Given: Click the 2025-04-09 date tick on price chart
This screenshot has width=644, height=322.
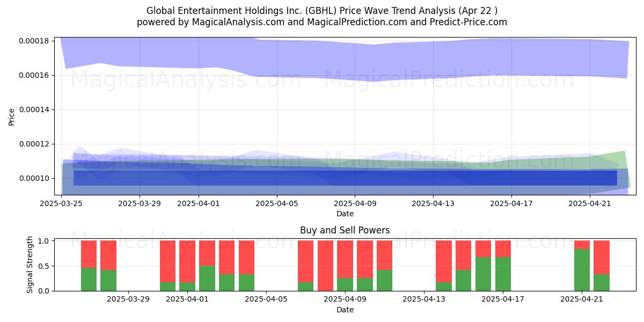Looking at the screenshot, I should pyautogui.click(x=355, y=203).
